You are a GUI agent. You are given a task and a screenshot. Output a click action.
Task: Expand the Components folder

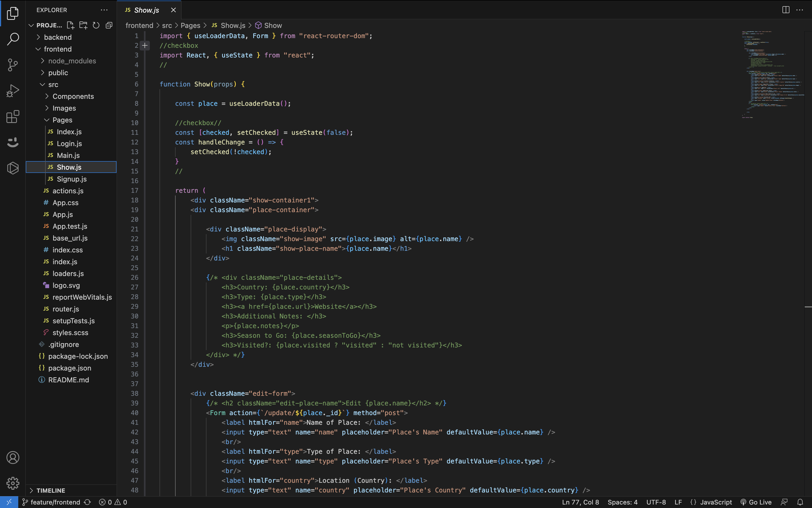click(x=73, y=96)
